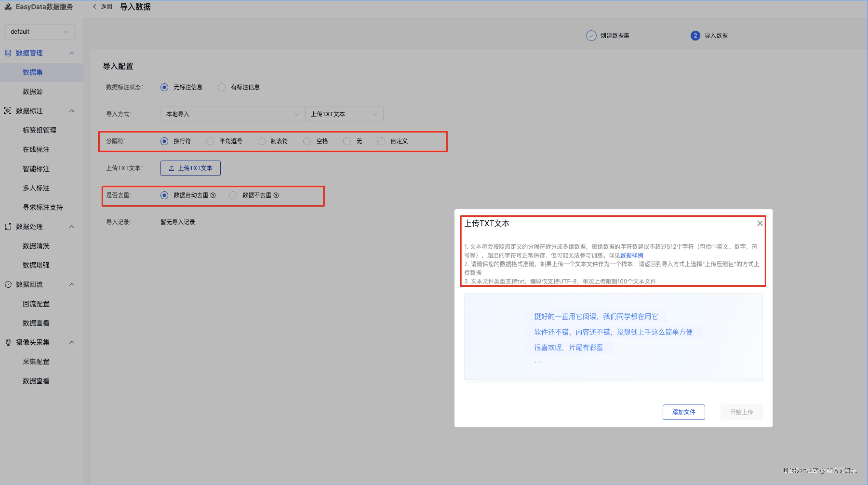Image resolution: width=868 pixels, height=485 pixels.
Task: Click the completed checkmark step icon 创建数据集
Action: click(591, 35)
